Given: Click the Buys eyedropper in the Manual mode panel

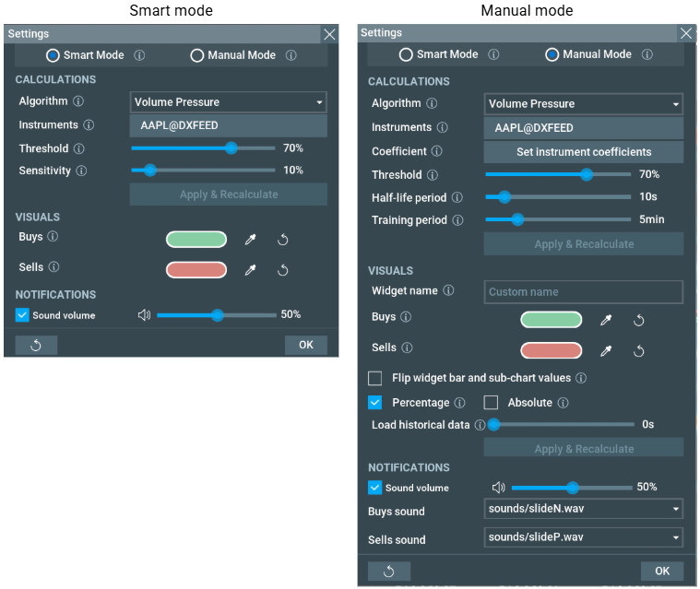Looking at the screenshot, I should (x=606, y=321).
